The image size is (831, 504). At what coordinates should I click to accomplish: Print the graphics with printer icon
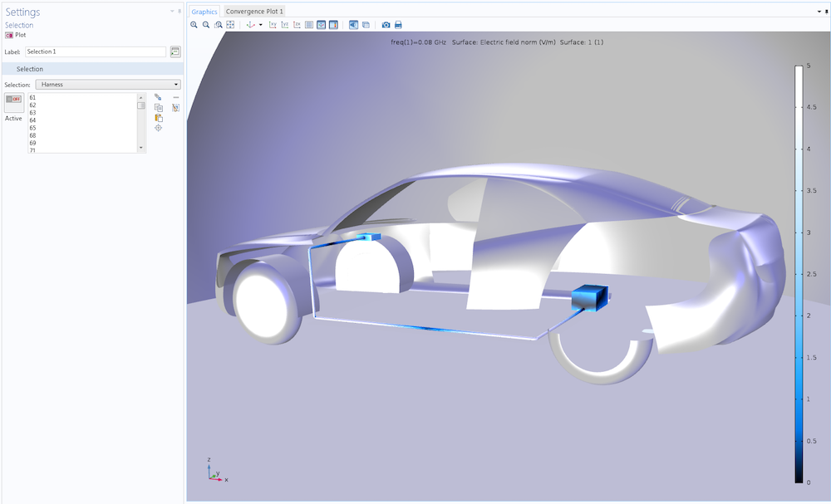point(399,25)
